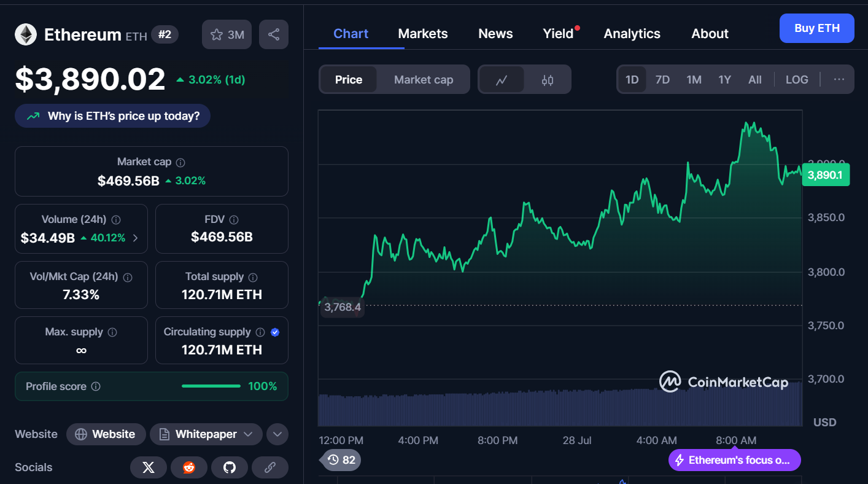Image resolution: width=868 pixels, height=484 pixels.
Task: Switch to the Chart tab
Action: pyautogui.click(x=351, y=34)
